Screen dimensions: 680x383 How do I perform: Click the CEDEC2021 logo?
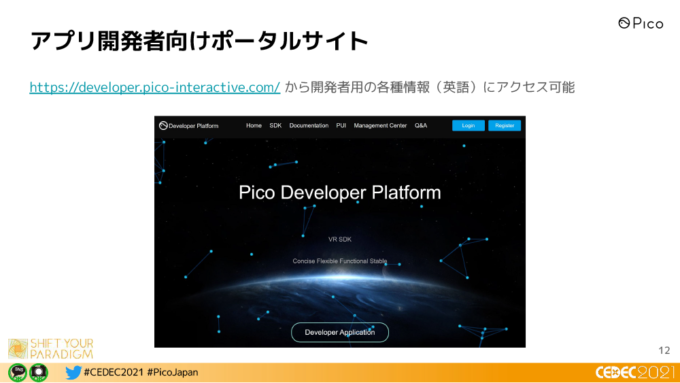[x=634, y=372]
